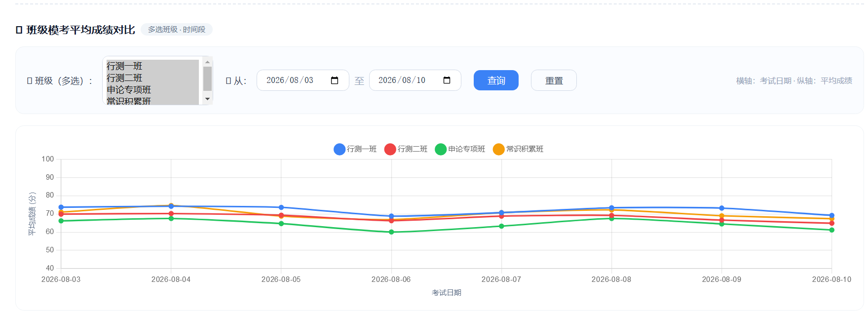This screenshot has height=316, width=868.
Task: Toggle the red 行测二班 legend swatch
Action: tap(390, 149)
